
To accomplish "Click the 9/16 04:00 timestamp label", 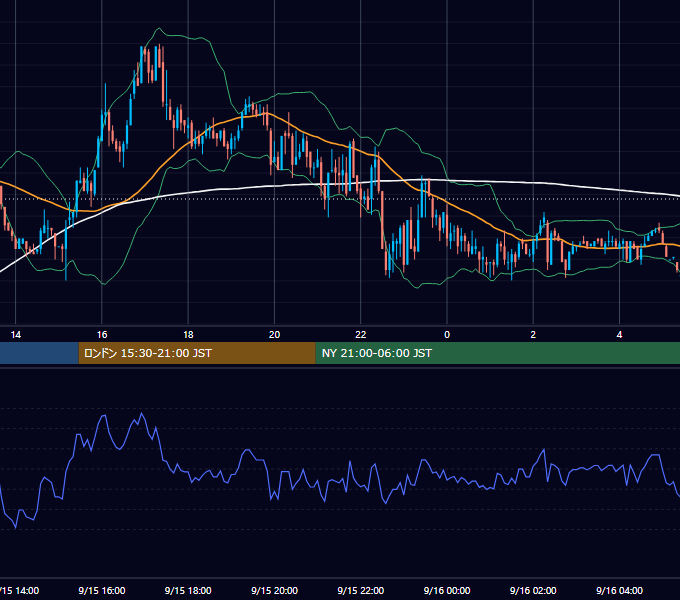I will [x=619, y=590].
